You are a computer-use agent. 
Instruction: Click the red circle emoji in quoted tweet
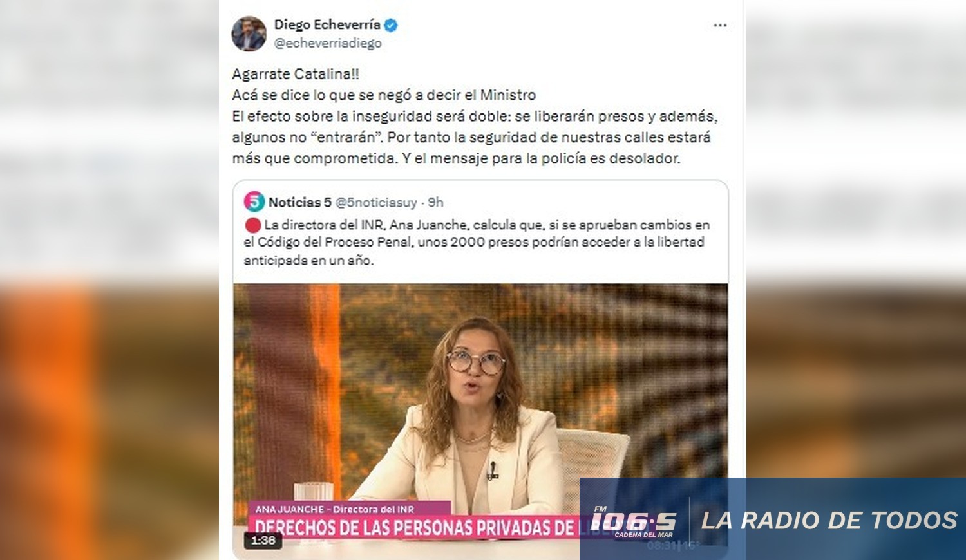pyautogui.click(x=252, y=225)
